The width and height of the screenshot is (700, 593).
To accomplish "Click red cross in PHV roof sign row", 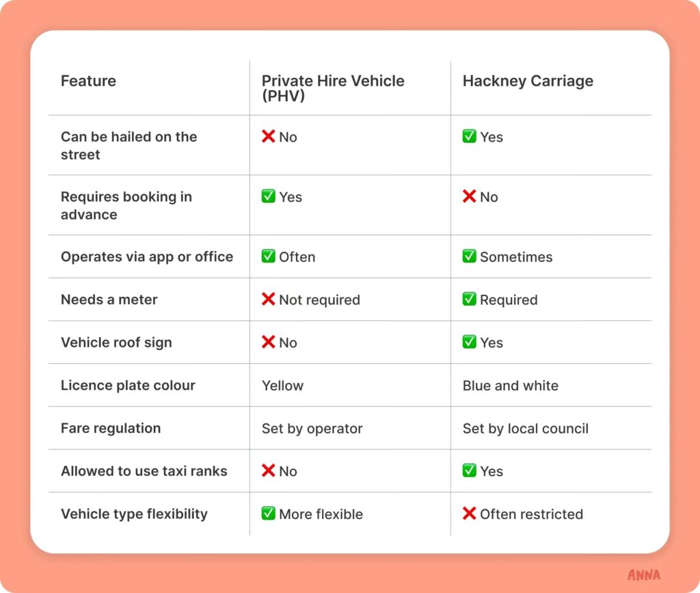I will coord(269,342).
